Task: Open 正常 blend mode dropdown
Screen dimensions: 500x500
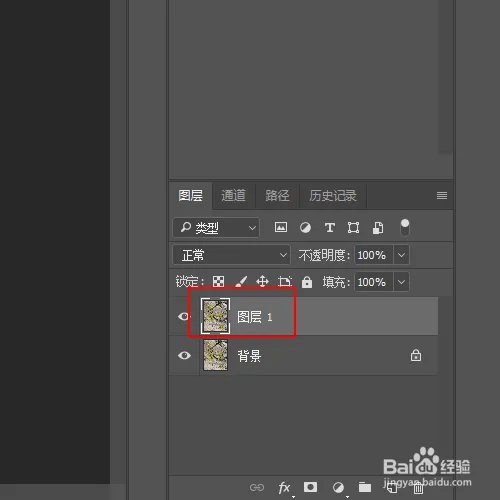Action: [231, 255]
